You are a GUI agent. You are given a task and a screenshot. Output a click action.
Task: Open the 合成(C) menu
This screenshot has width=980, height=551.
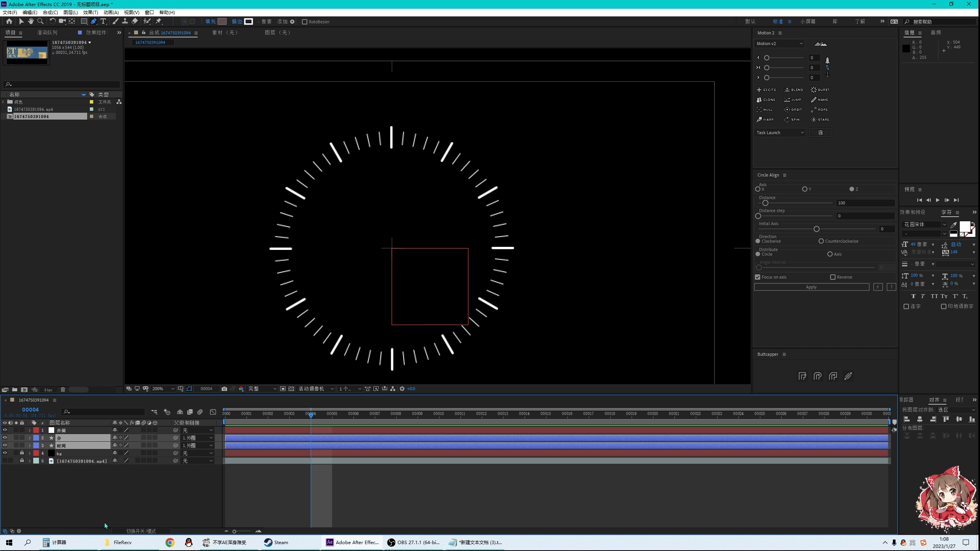pyautogui.click(x=50, y=12)
